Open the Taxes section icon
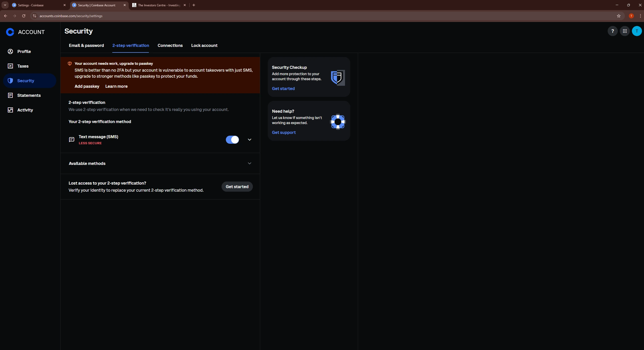The width and height of the screenshot is (644, 350). [x=10, y=66]
